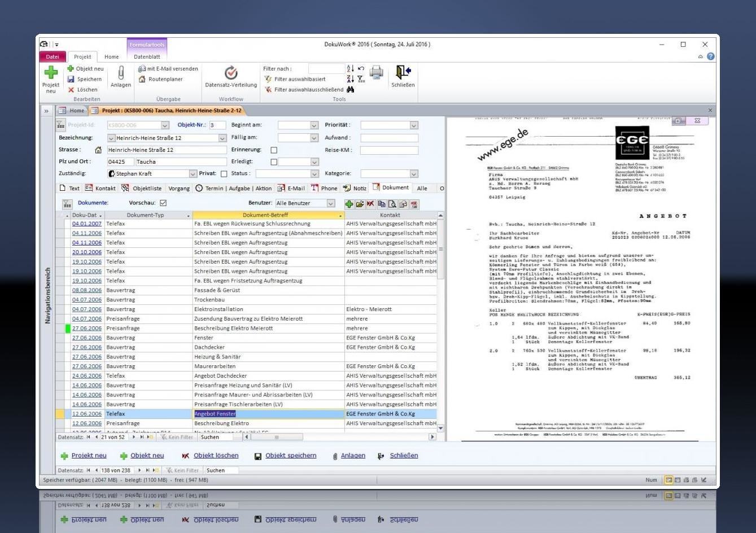
Task: Click the binoculars search icon
Action: coord(351,90)
